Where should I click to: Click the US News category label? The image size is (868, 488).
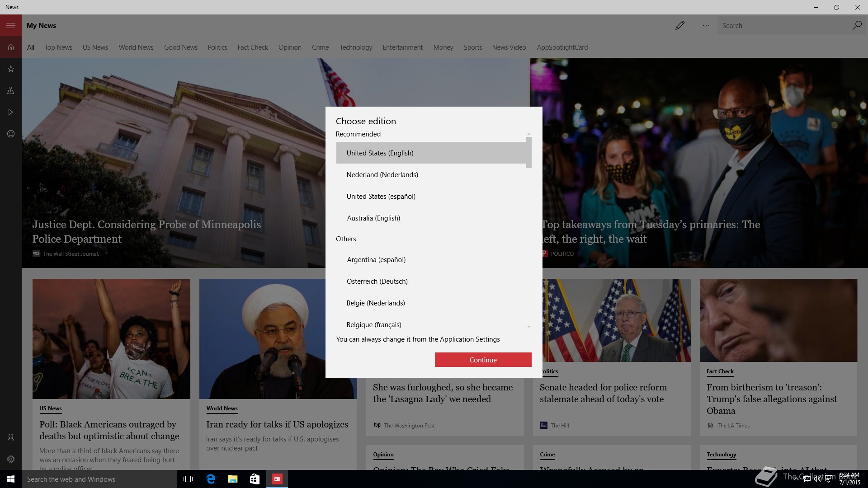tap(50, 408)
